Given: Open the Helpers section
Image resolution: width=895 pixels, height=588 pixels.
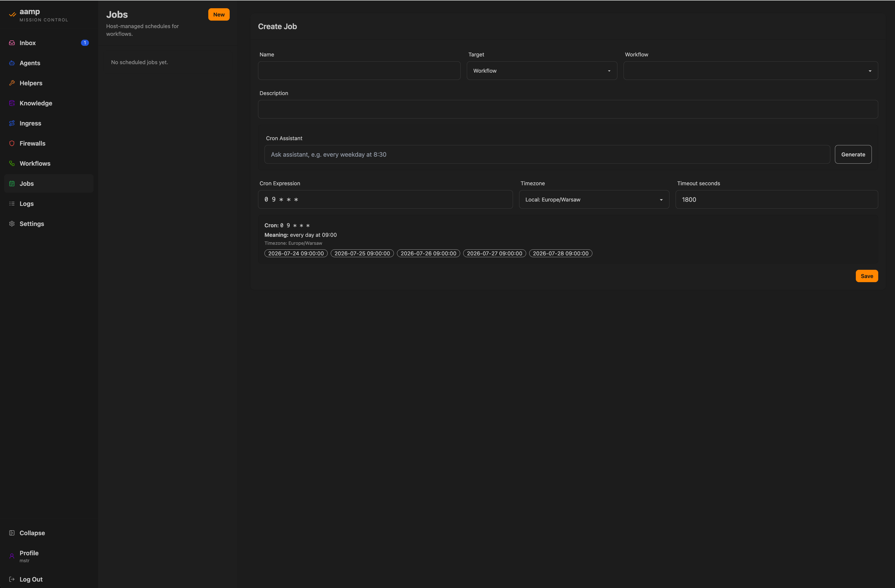Looking at the screenshot, I should (x=49, y=83).
